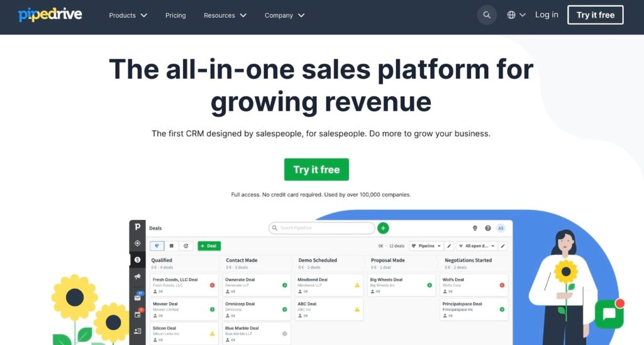Open the Ownerate Deal card
Viewport: 644px width, 345px height.
coord(257,285)
